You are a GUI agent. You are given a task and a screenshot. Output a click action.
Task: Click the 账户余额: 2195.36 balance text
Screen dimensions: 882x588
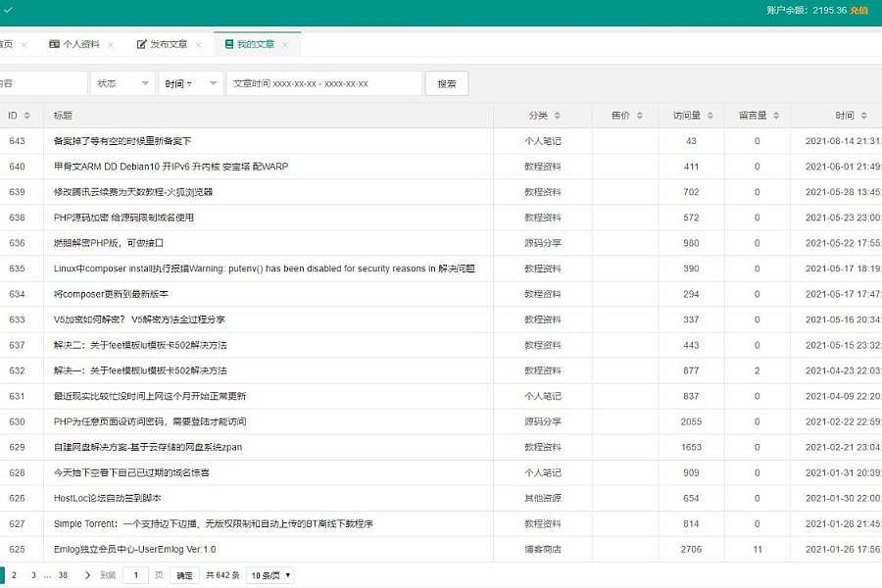pyautogui.click(x=807, y=10)
